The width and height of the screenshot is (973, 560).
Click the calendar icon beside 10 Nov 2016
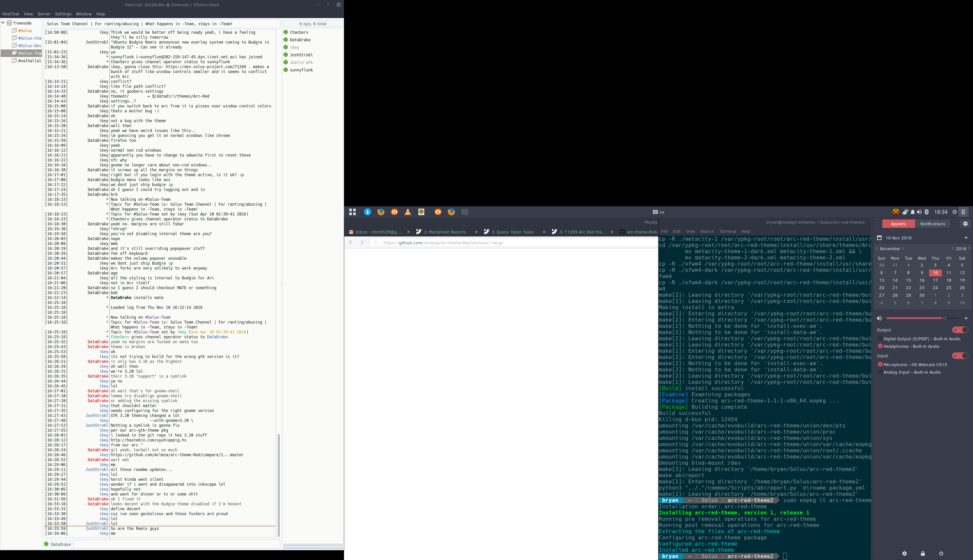pos(879,238)
